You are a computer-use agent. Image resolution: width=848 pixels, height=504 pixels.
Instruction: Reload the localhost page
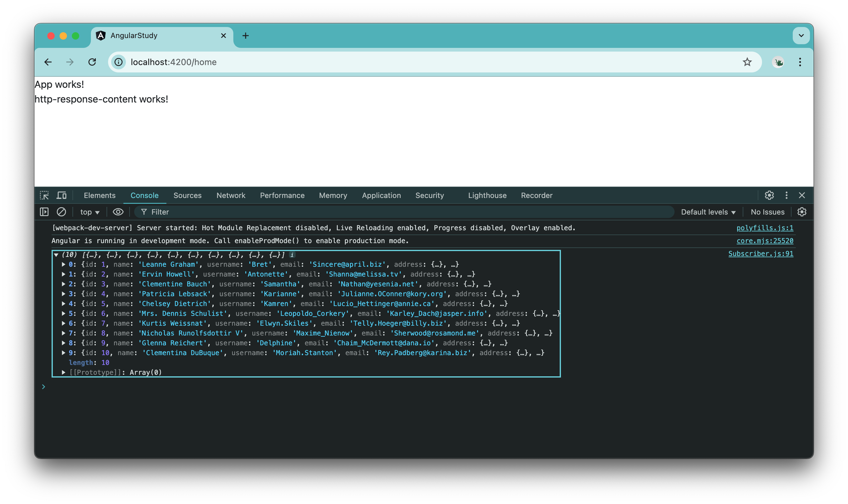pyautogui.click(x=92, y=62)
